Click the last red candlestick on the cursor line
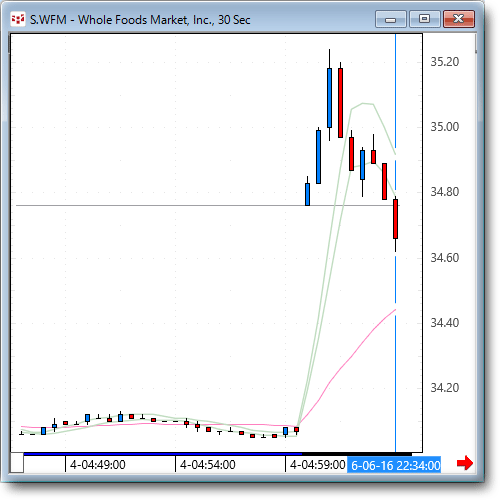 (x=395, y=219)
